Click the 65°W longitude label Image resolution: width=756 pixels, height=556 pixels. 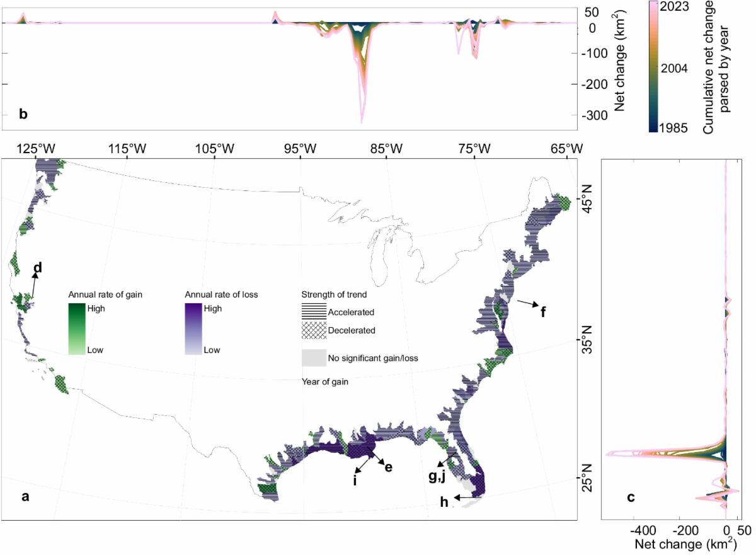click(x=567, y=149)
